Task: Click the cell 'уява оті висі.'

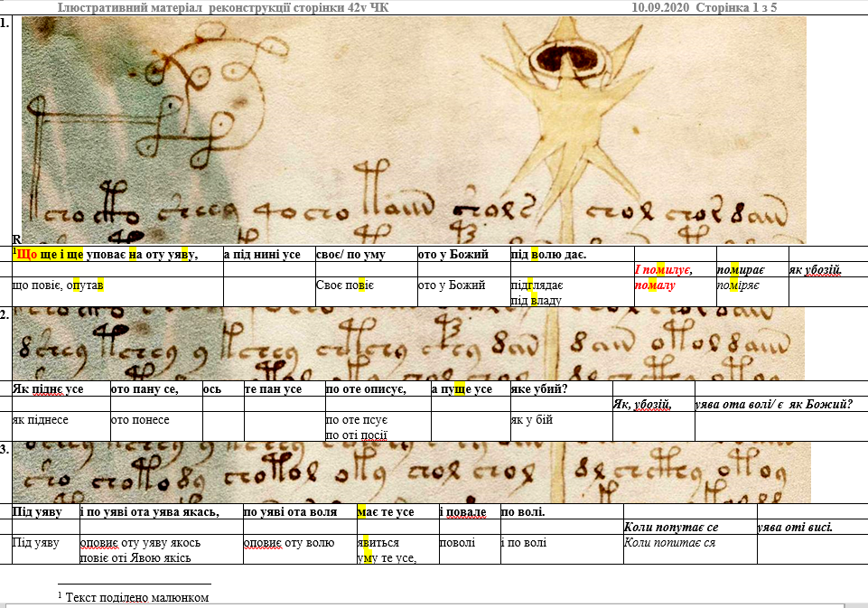Action: (813, 528)
